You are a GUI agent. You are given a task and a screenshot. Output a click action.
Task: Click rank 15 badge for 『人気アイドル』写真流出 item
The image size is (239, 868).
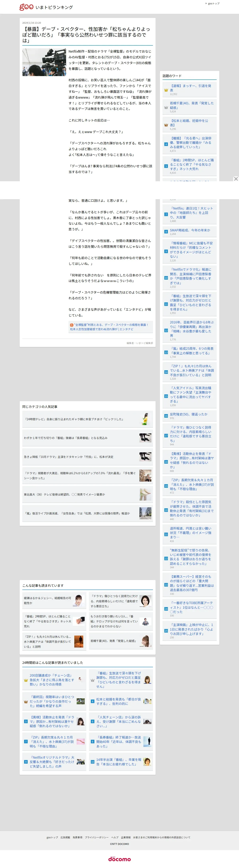166,396
